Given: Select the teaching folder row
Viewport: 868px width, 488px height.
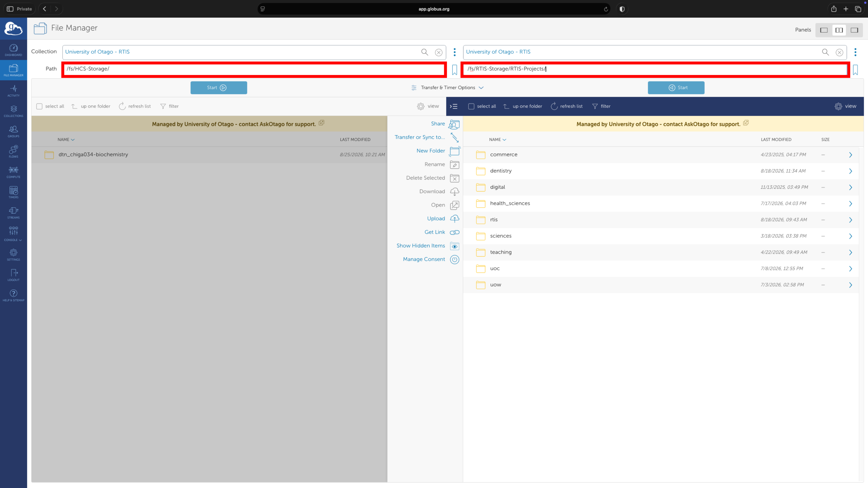Looking at the screenshot, I should point(660,252).
